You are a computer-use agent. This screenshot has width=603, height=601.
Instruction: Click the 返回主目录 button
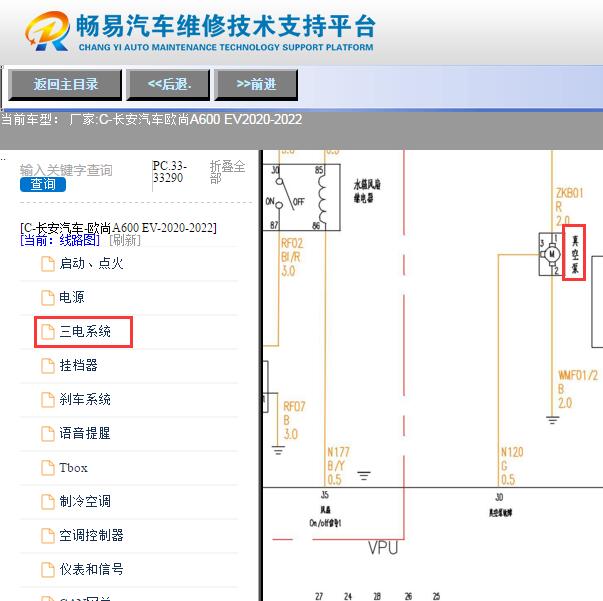click(65, 85)
